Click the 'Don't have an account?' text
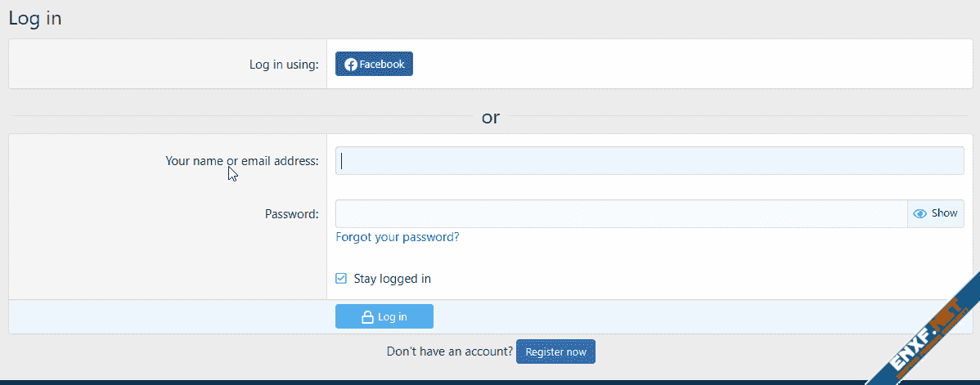980x385 pixels. [x=449, y=351]
